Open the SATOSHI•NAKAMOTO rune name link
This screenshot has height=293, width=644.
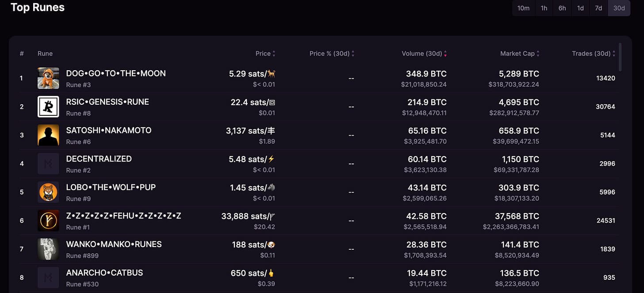click(x=109, y=130)
